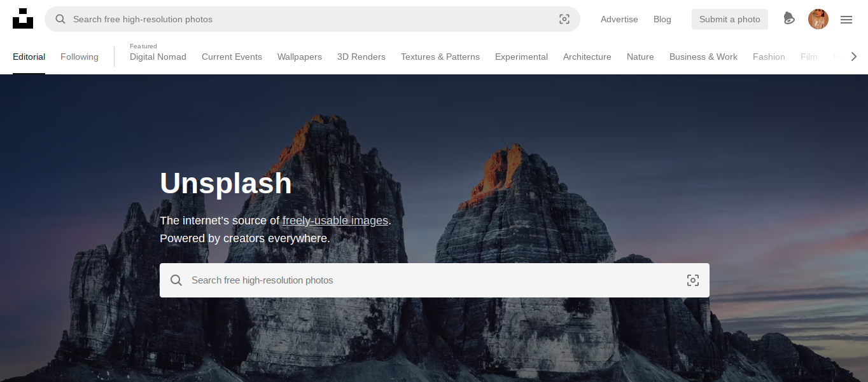View the Architecture topic
Screen dimensions: 868x382
[587, 57]
